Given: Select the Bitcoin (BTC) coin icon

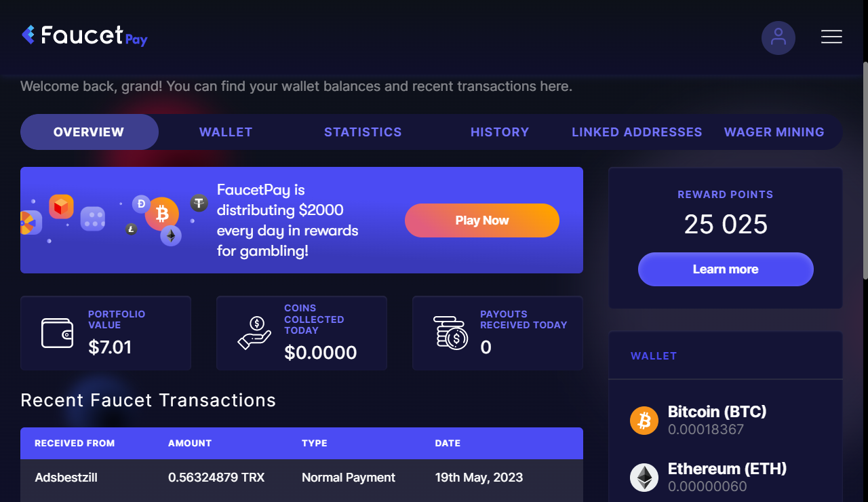Looking at the screenshot, I should point(644,421).
